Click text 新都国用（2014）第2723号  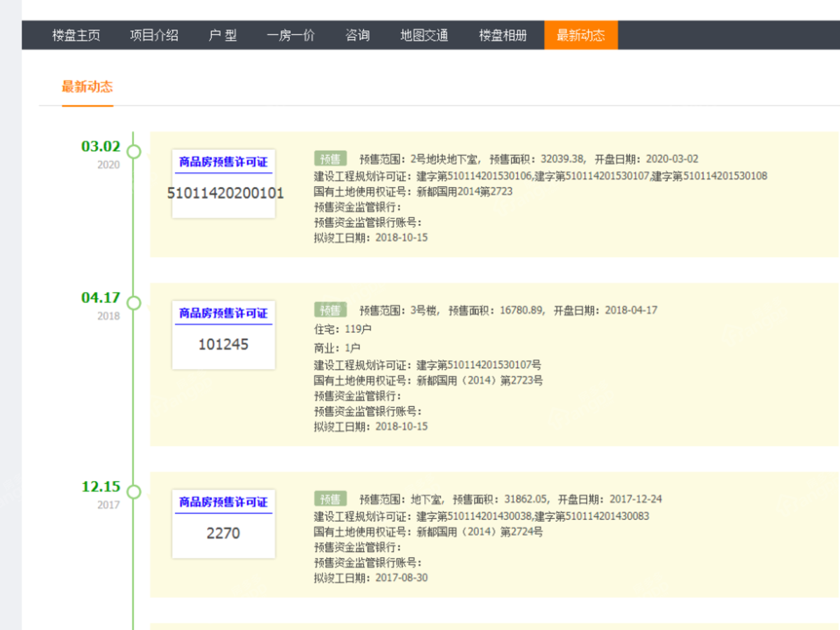[x=479, y=380]
